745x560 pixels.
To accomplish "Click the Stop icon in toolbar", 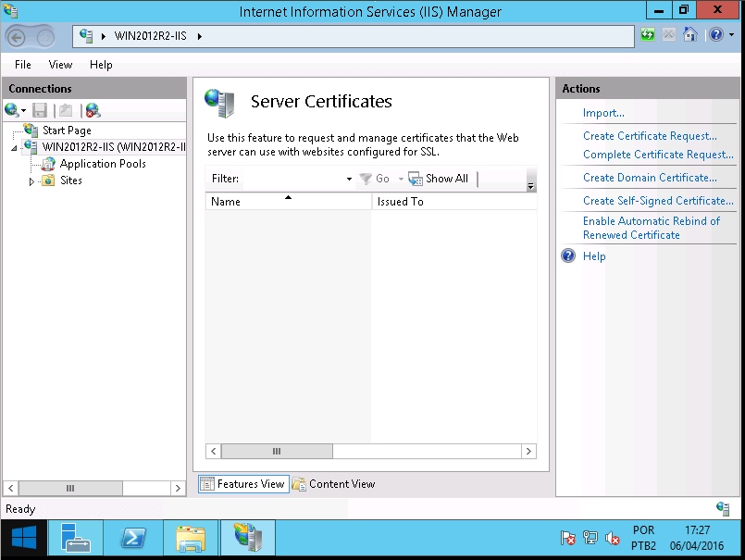I will tap(668, 34).
